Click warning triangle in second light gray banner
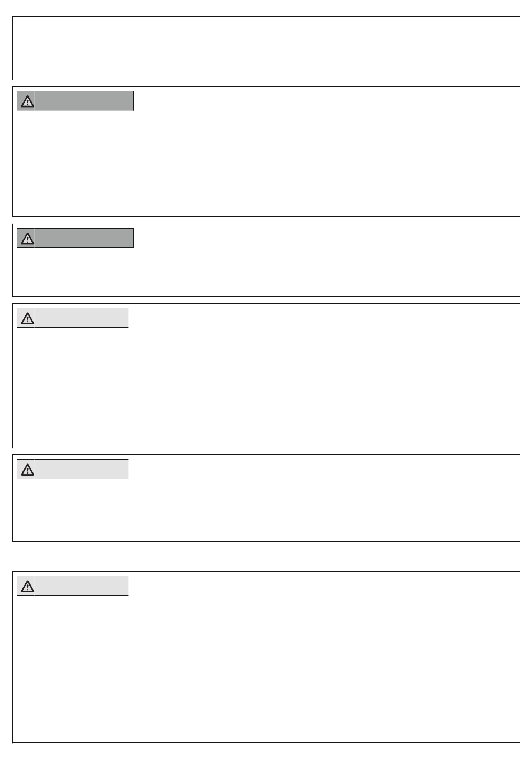Screen dimensions: 532x775 click(27, 470)
